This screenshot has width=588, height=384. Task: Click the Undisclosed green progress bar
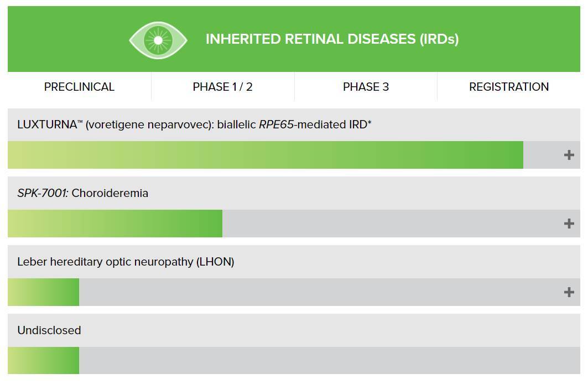click(x=43, y=361)
